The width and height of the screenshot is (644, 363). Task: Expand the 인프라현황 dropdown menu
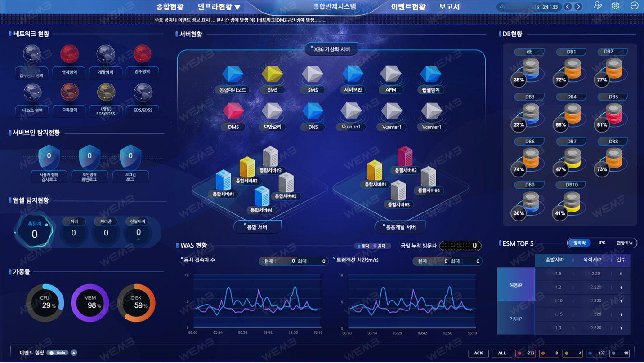tap(219, 7)
